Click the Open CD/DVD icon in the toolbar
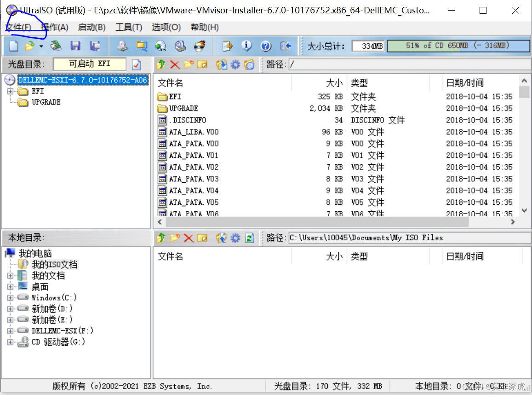Image resolution: width=532 pixels, height=395 pixels. (x=56, y=46)
